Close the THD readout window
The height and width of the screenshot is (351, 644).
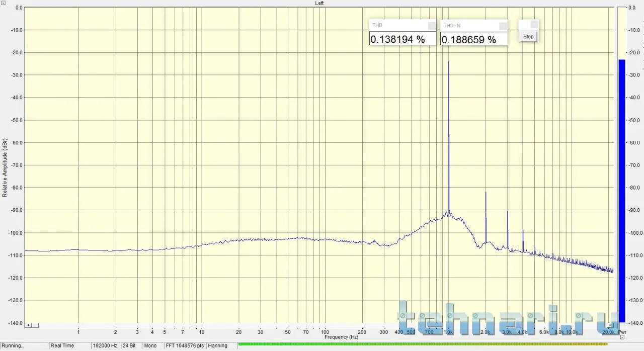pyautogui.click(x=432, y=26)
